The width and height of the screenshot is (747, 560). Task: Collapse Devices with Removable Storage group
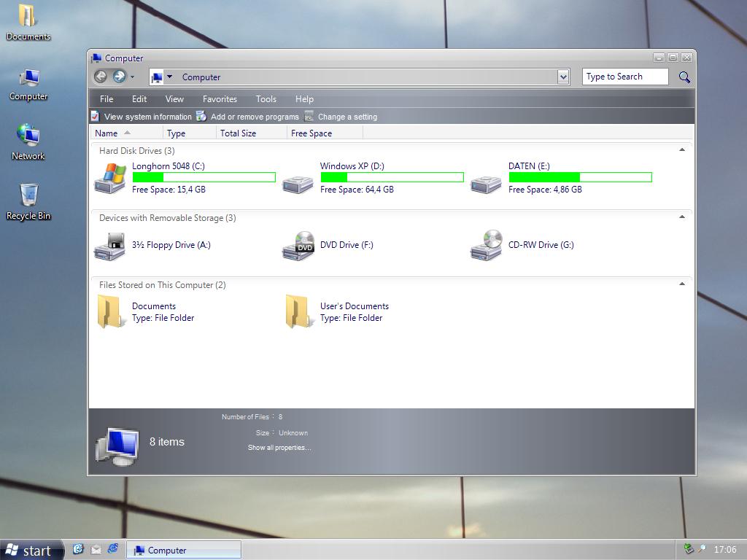pyautogui.click(x=682, y=217)
